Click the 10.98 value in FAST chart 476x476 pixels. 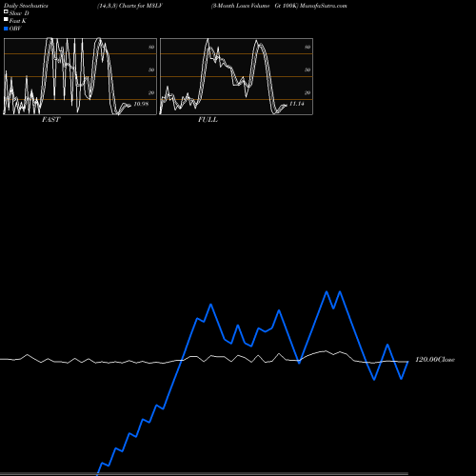[141, 104]
